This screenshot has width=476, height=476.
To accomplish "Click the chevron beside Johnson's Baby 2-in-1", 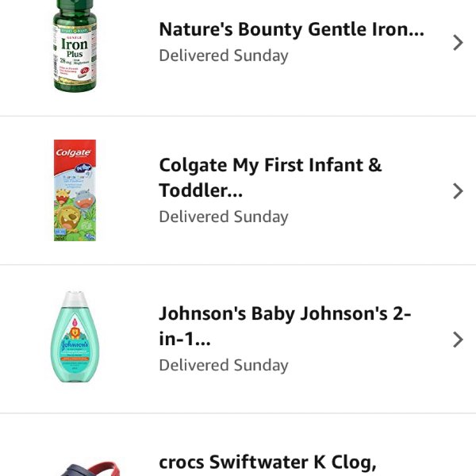I will [457, 340].
